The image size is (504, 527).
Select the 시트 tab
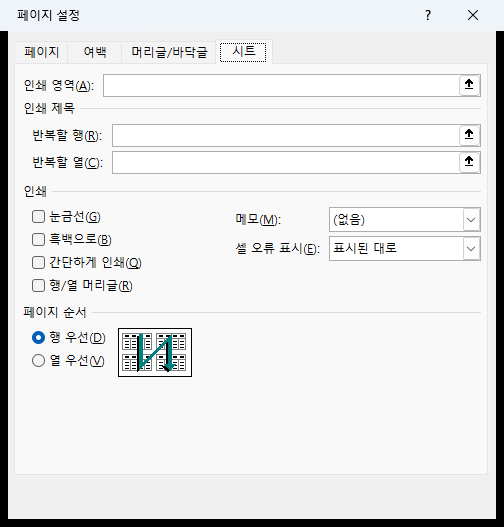pyautogui.click(x=244, y=52)
